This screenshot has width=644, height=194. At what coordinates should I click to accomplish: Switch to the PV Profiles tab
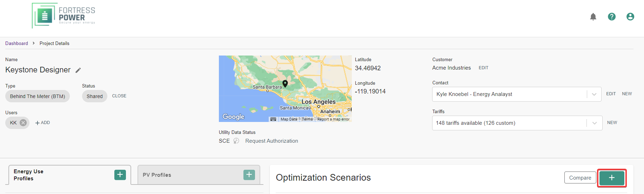(157, 175)
